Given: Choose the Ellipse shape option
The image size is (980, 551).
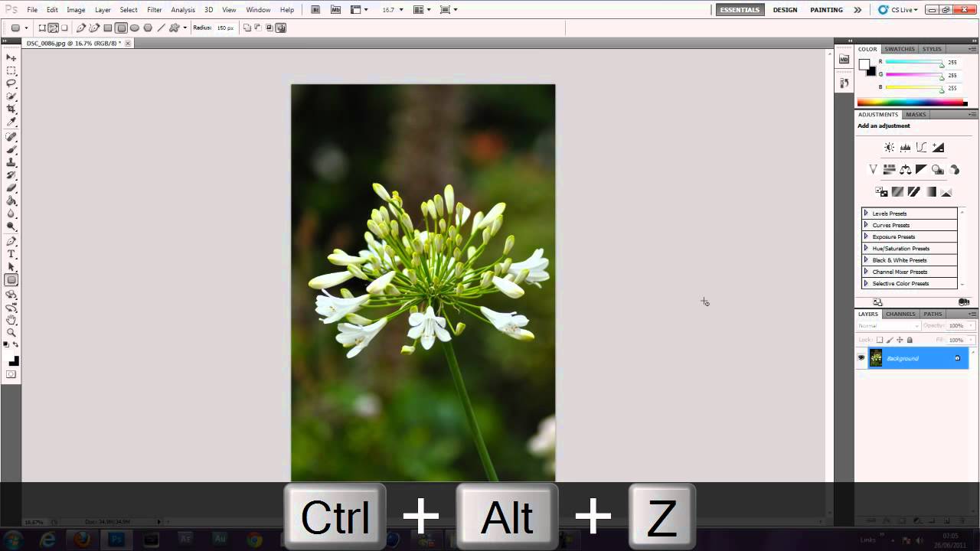Looking at the screenshot, I should click(135, 28).
